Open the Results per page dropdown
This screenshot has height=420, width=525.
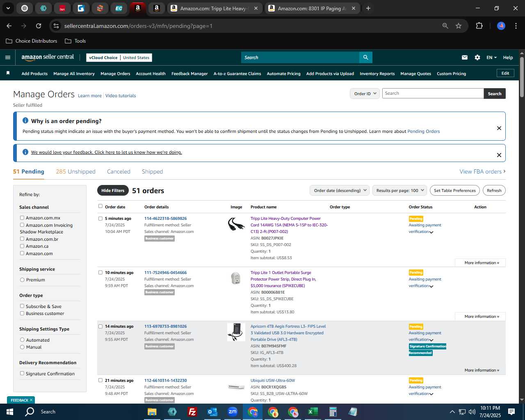tap(400, 190)
